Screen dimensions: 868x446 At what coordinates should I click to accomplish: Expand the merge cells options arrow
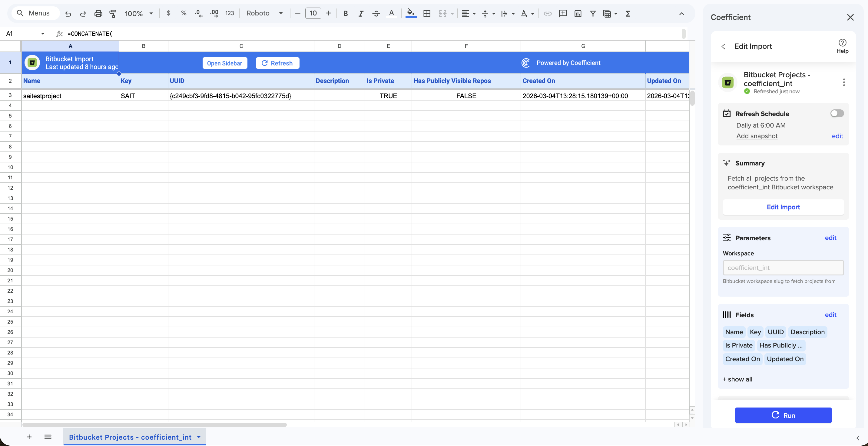(452, 14)
